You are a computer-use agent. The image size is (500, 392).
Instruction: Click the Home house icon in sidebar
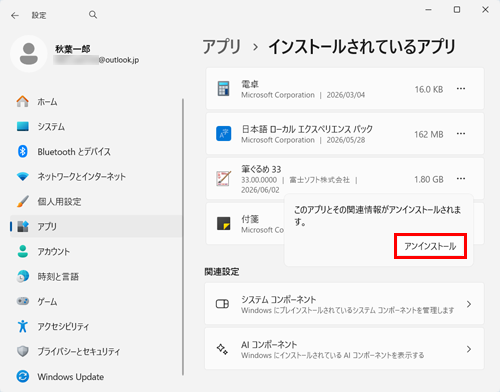tap(23, 101)
